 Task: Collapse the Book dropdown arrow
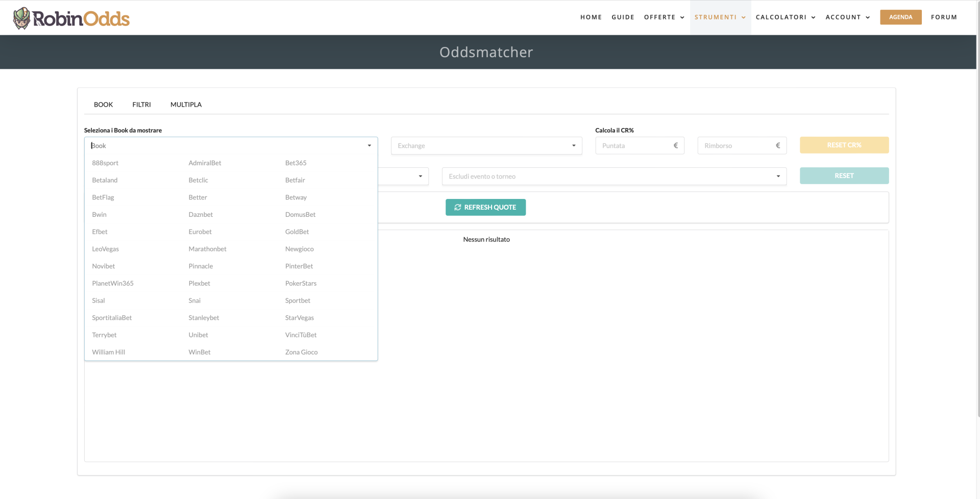tap(370, 145)
